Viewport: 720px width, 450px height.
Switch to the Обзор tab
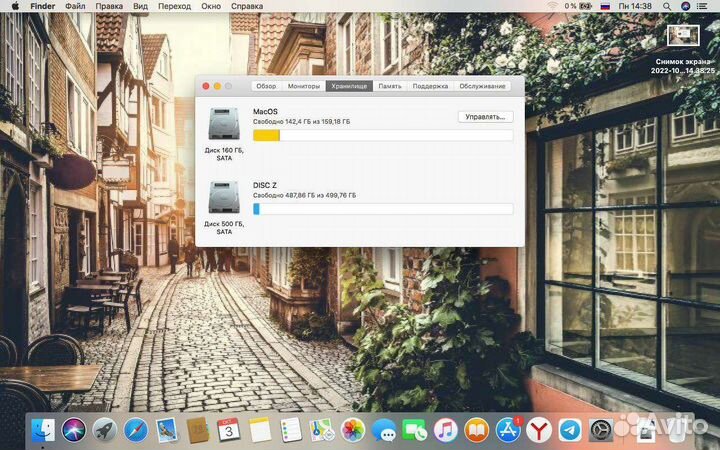pos(266,86)
